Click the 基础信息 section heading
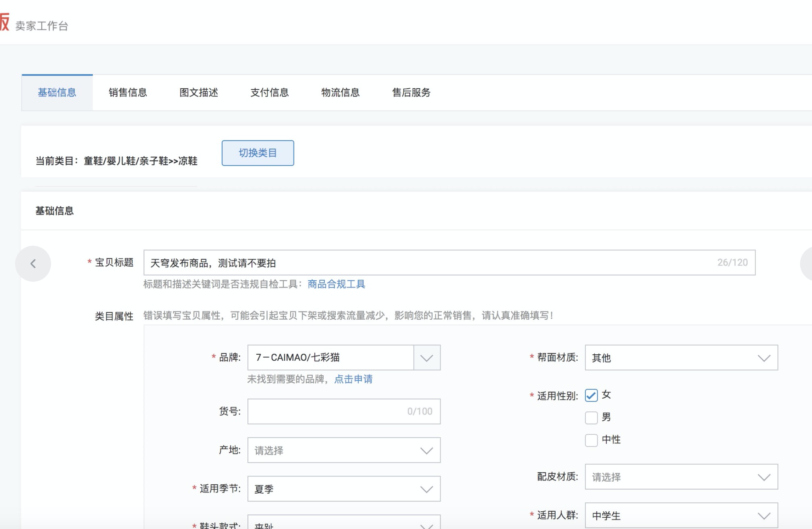The width and height of the screenshot is (812, 529). 55,211
